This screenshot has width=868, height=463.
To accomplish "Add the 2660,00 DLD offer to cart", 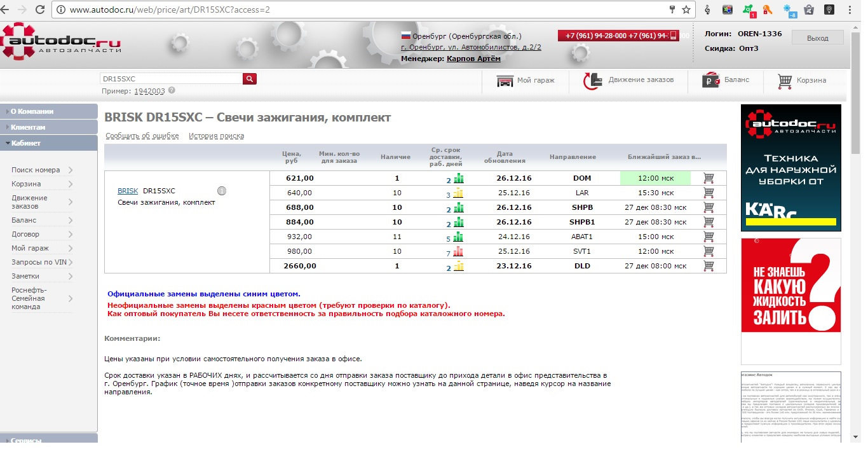I will click(709, 266).
